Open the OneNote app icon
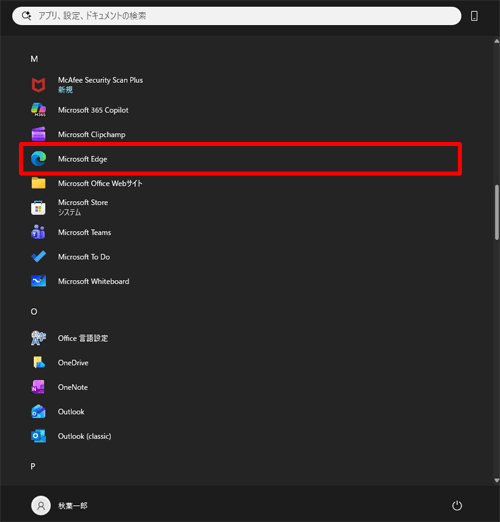The width and height of the screenshot is (500, 522). (38, 387)
